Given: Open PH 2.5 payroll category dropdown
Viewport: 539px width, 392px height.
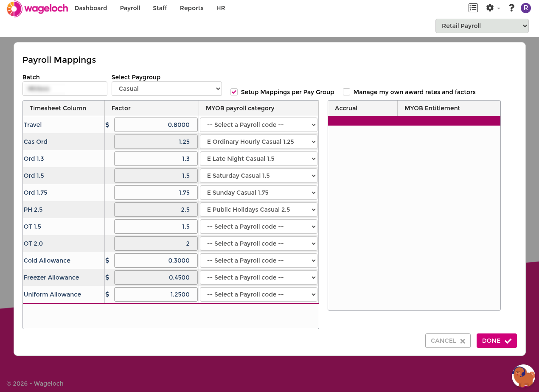Looking at the screenshot, I should pos(258,210).
